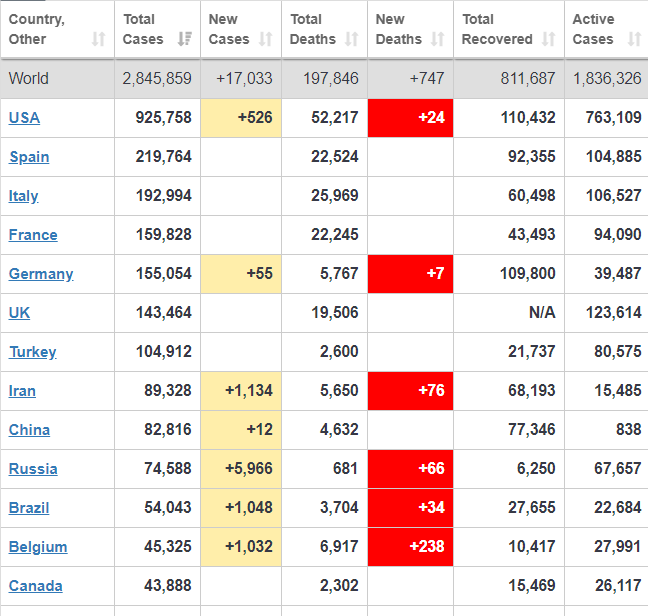Click Belgium's red +238 deaths cell
The height and width of the screenshot is (616, 648).
[410, 547]
